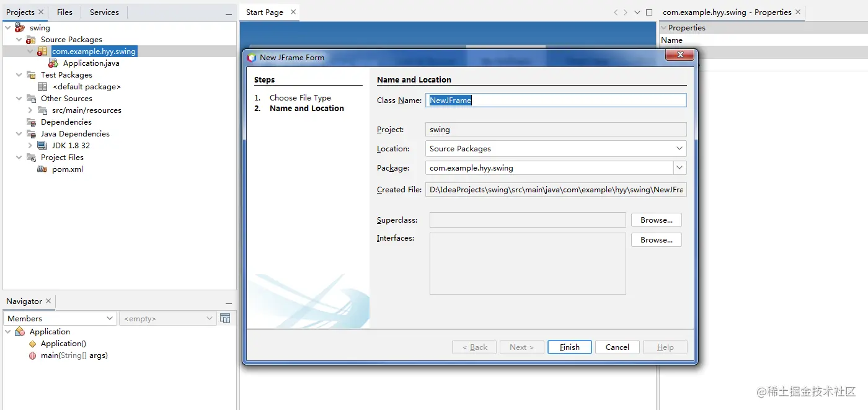
Task: Click the swing project icon
Action: [x=19, y=28]
